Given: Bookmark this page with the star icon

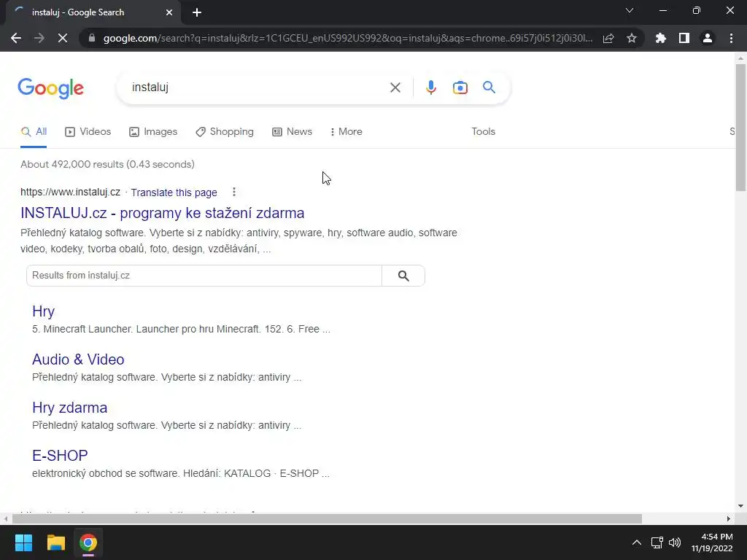Looking at the screenshot, I should [632, 38].
